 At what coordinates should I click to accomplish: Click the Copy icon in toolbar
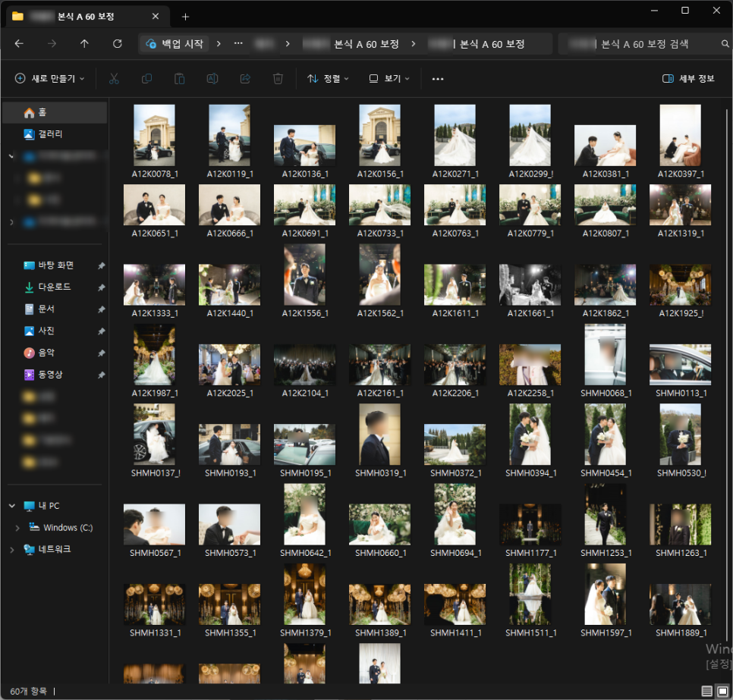[146, 79]
